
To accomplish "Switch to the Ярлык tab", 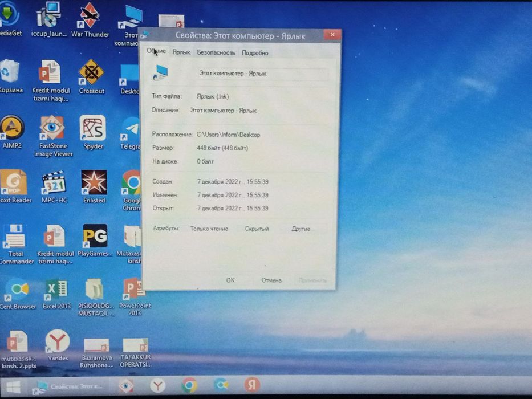I will [x=181, y=52].
